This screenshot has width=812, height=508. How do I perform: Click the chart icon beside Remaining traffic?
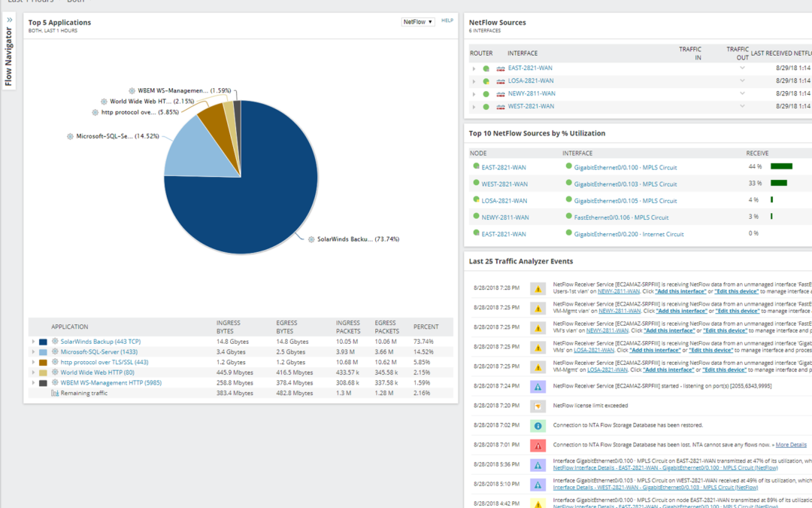click(x=55, y=393)
